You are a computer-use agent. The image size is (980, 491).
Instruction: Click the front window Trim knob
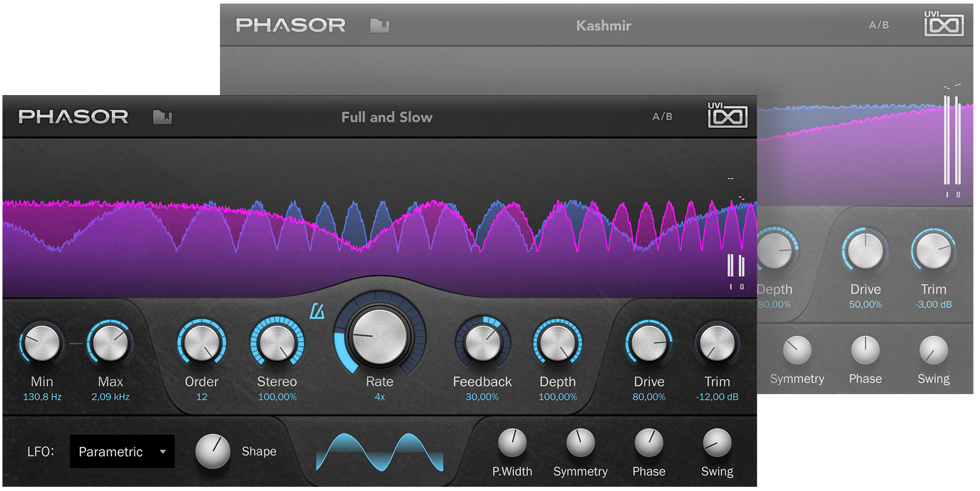point(717,343)
